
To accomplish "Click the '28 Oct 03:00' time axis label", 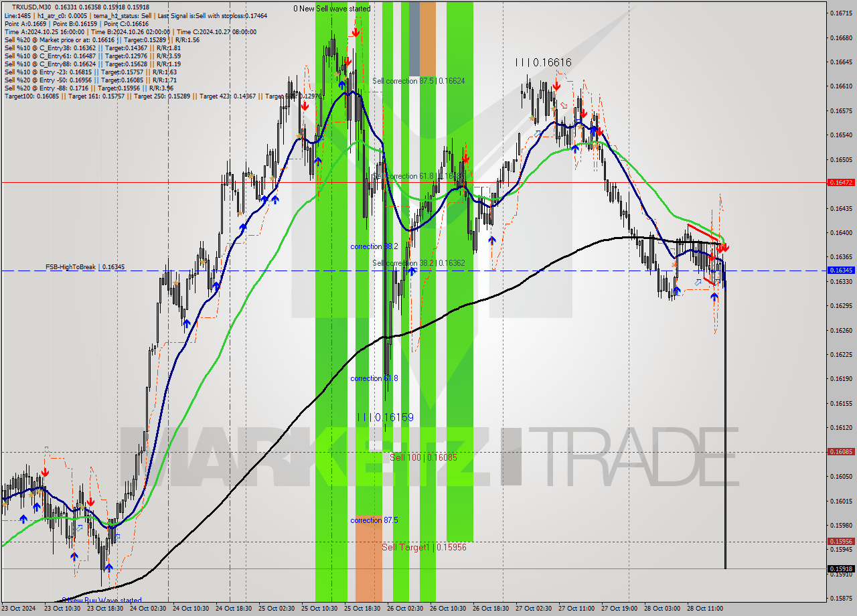I will coord(662,609).
